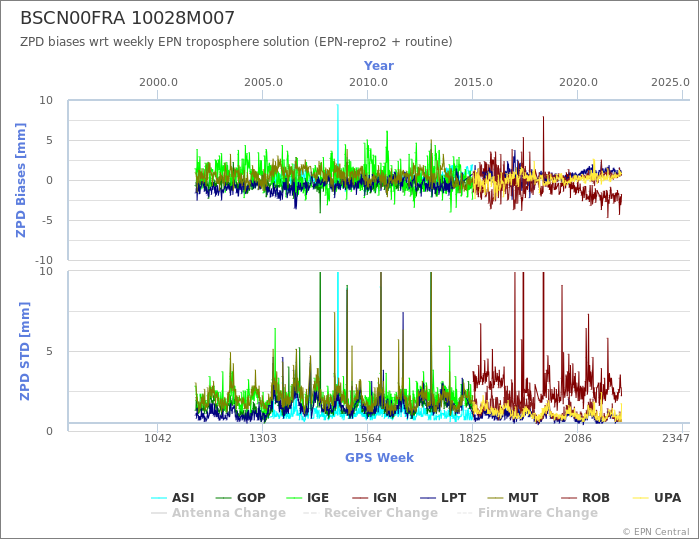Screen dimensions: 700x540
Task: Hide the MUT series in legend
Action: tap(512, 498)
